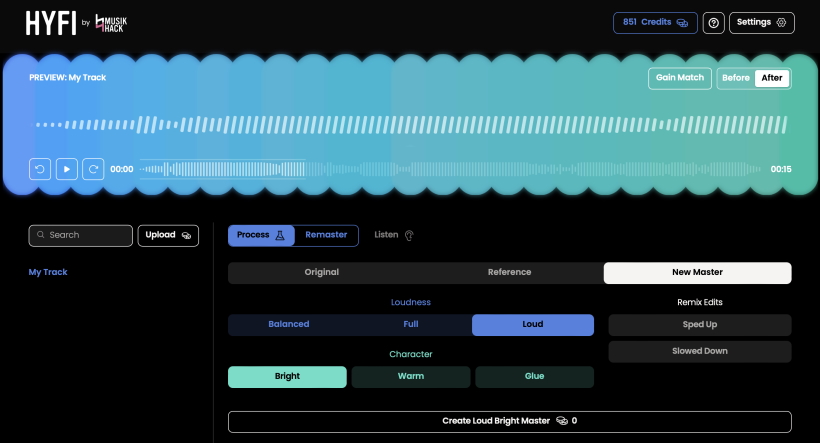Click the large waveform display
The height and width of the screenshot is (443, 820).
pyautogui.click(x=410, y=125)
